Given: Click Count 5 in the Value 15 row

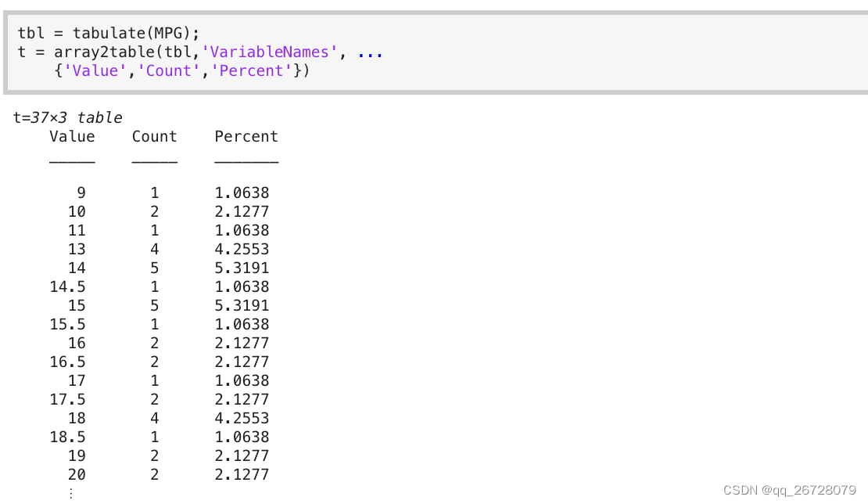Looking at the screenshot, I should point(155,306).
